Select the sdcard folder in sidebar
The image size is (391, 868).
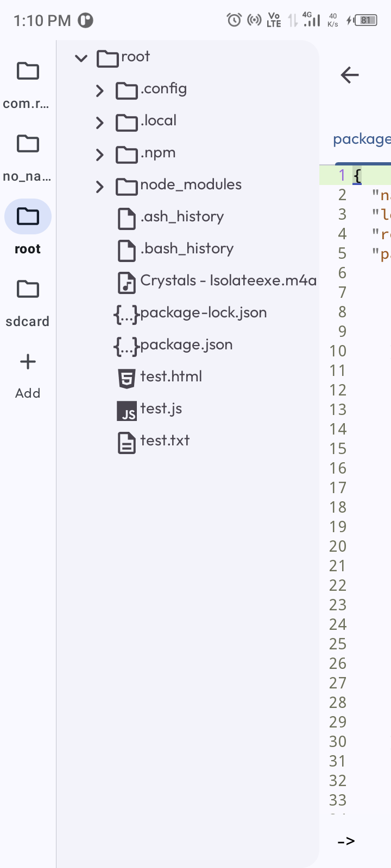coord(28,290)
